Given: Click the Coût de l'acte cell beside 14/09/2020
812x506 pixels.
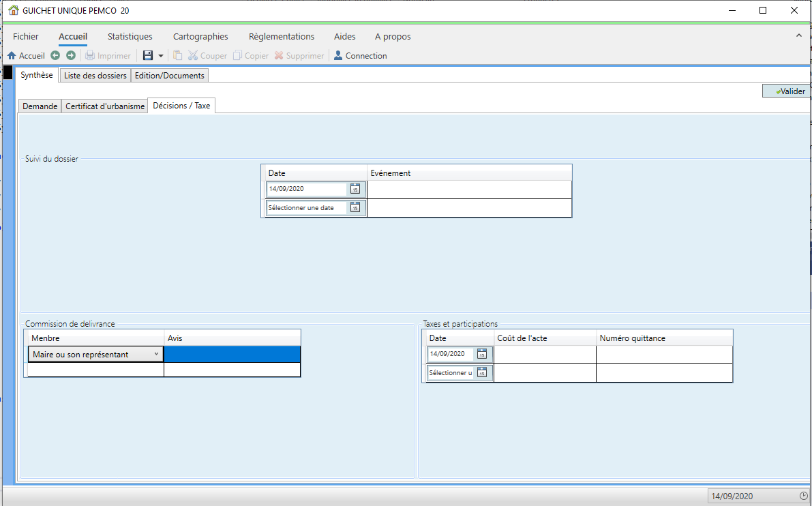Looking at the screenshot, I should pyautogui.click(x=545, y=355).
